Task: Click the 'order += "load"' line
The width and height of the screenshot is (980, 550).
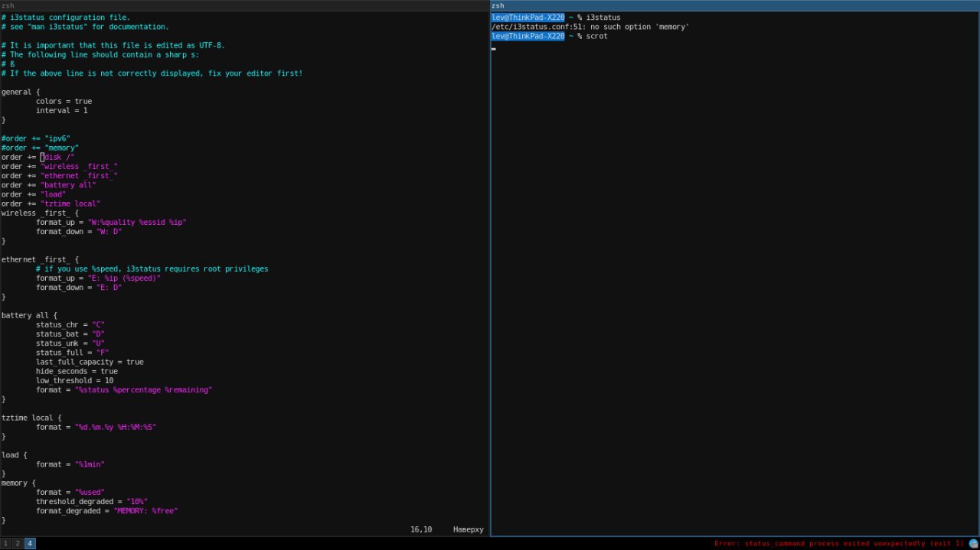Action: click(x=34, y=194)
